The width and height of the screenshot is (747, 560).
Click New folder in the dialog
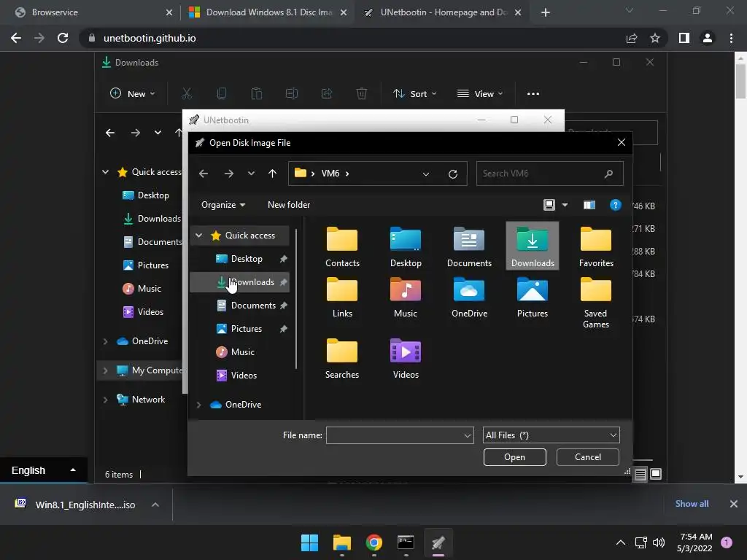(x=289, y=205)
